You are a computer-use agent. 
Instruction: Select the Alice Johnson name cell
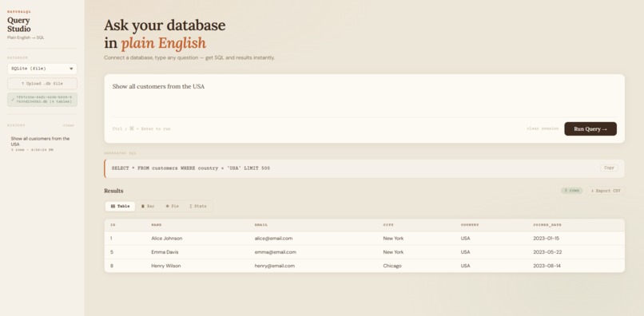pos(167,239)
